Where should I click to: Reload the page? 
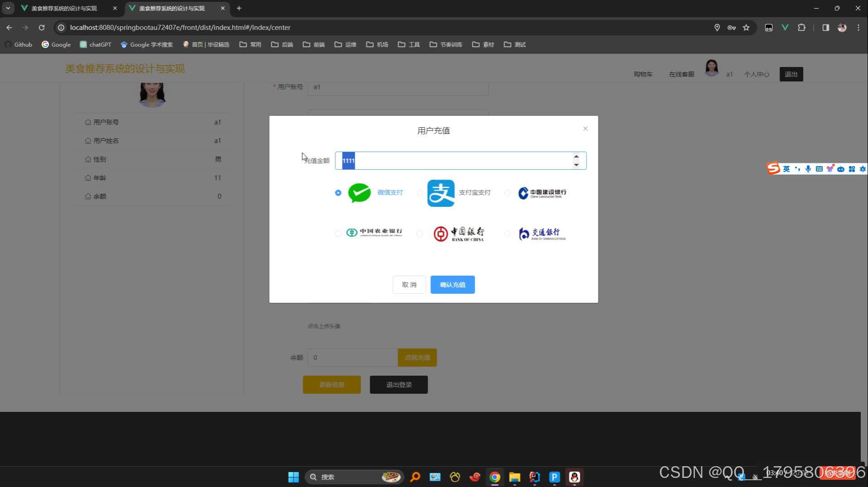coord(42,28)
